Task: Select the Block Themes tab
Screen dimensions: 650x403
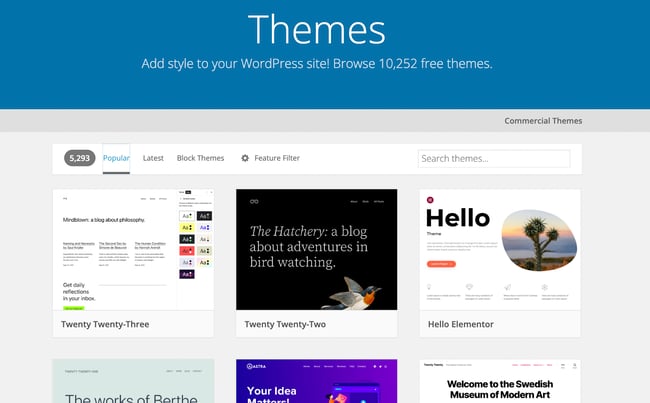Action: tap(200, 158)
